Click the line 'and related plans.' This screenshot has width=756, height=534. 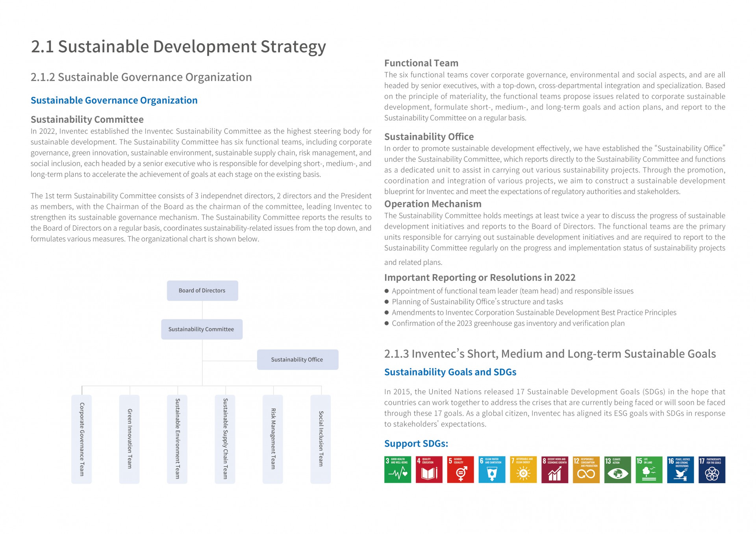(x=413, y=262)
